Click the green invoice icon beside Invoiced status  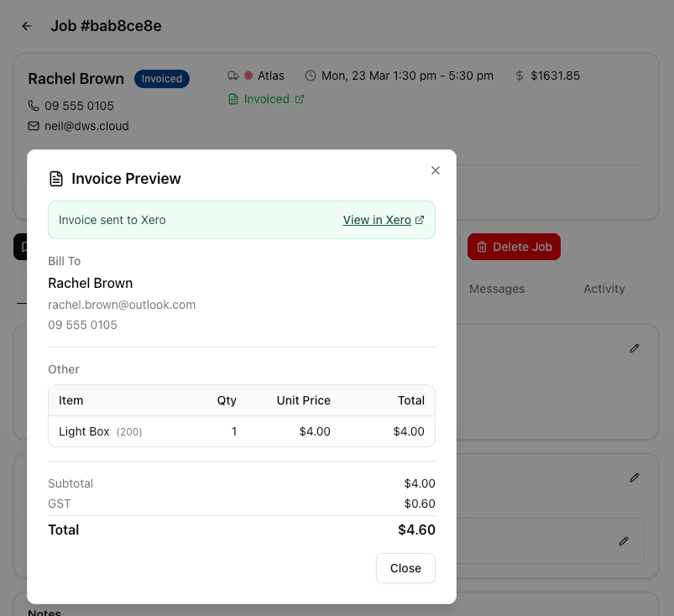[x=234, y=99]
